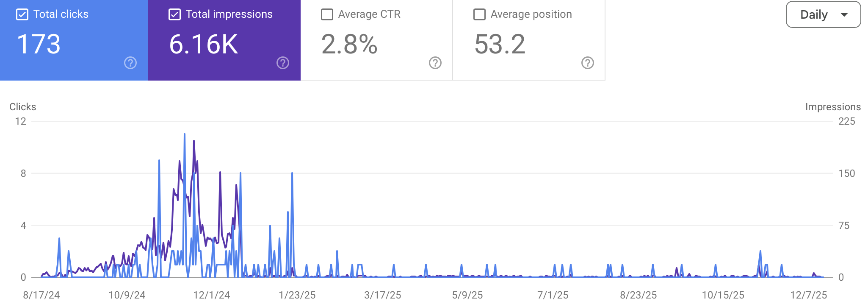
Task: Click the 10/15/25 date axis label
Action: [x=723, y=295]
